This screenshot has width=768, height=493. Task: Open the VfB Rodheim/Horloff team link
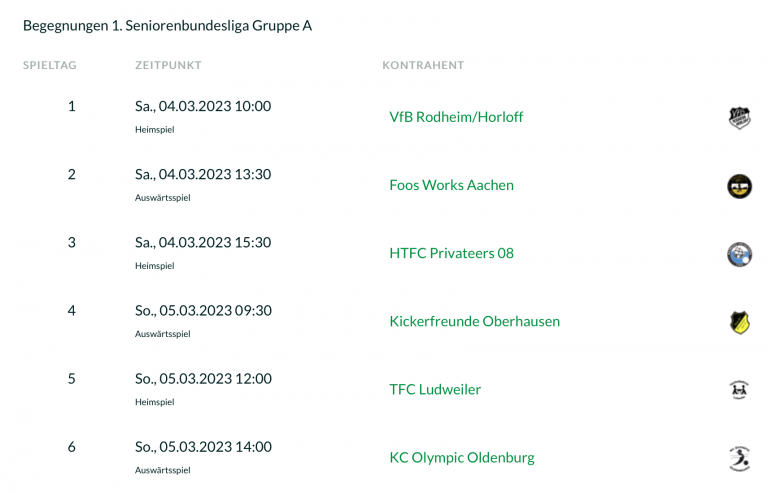[456, 117]
